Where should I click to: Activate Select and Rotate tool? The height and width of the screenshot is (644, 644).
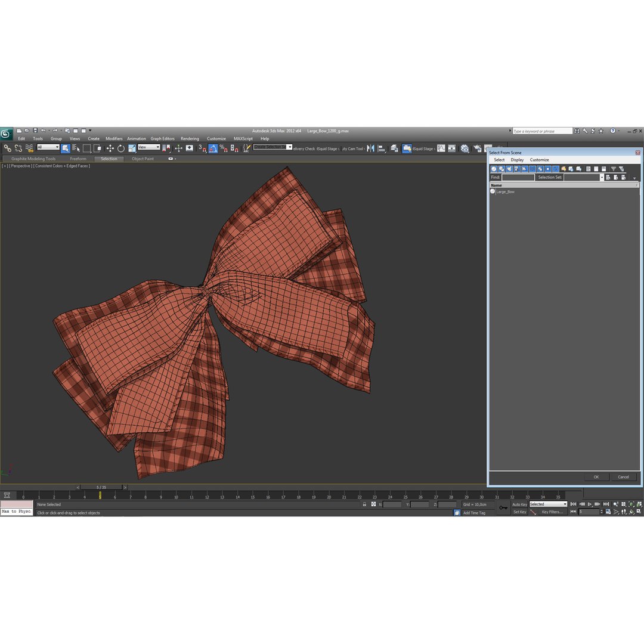(x=120, y=148)
